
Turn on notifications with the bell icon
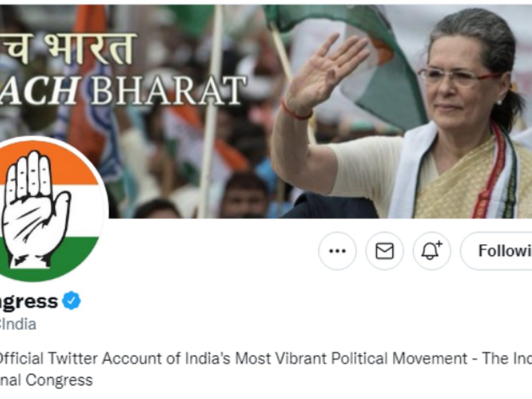click(x=432, y=251)
